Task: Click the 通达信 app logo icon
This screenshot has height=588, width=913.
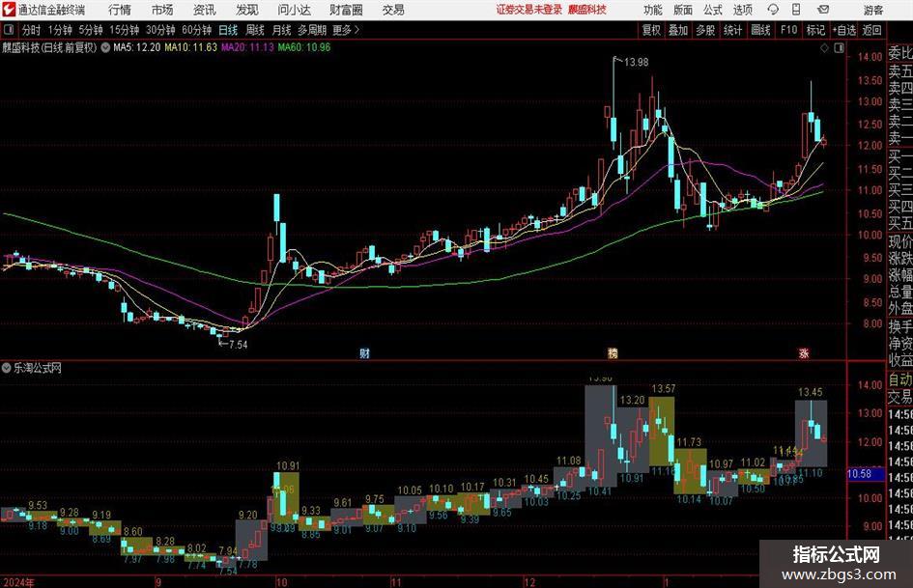Action: (x=8, y=10)
